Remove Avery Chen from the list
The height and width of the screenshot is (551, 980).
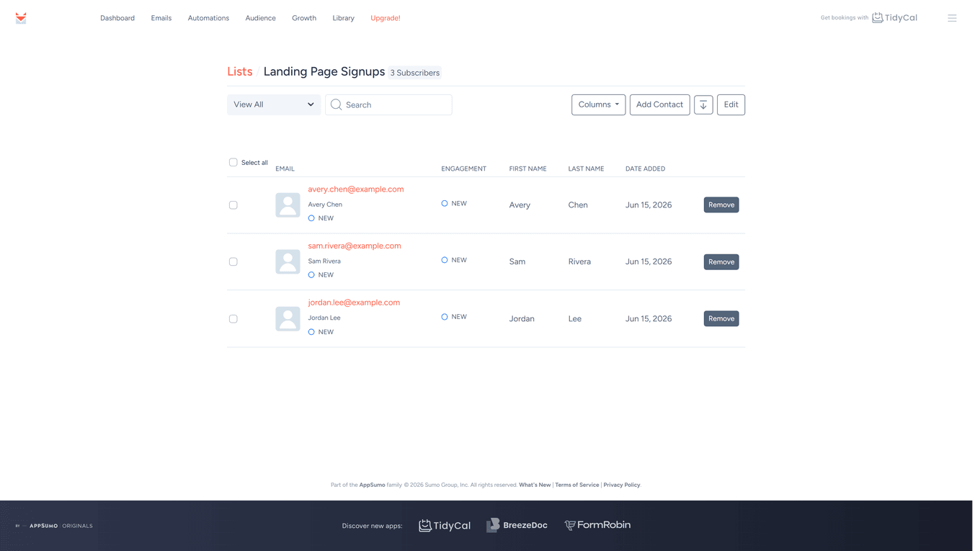721,205
